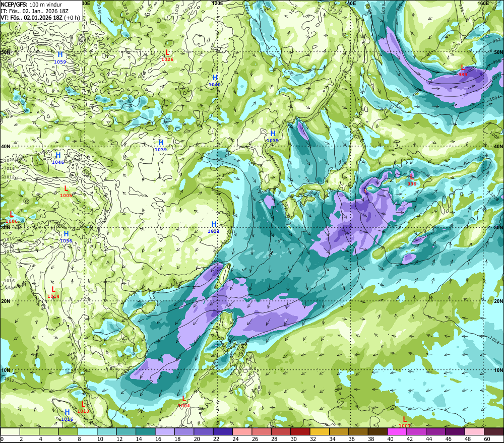Click the 140E longitude label
This screenshot has width=504, height=443.
tap(350, 3)
